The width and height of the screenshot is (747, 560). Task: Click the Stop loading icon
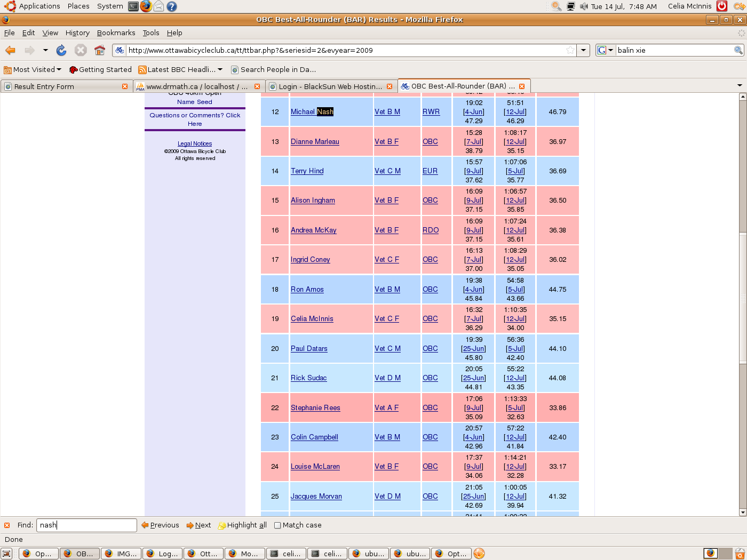pyautogui.click(x=81, y=50)
